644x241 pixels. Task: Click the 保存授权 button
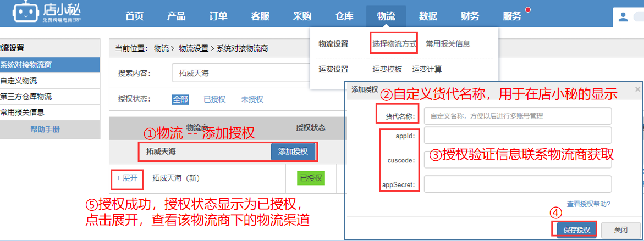click(577, 229)
